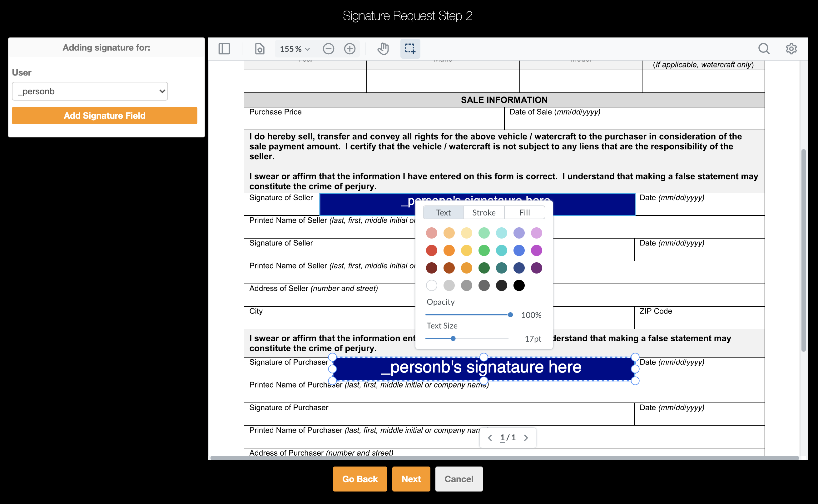Click the Next button
The width and height of the screenshot is (818, 504).
click(x=411, y=479)
